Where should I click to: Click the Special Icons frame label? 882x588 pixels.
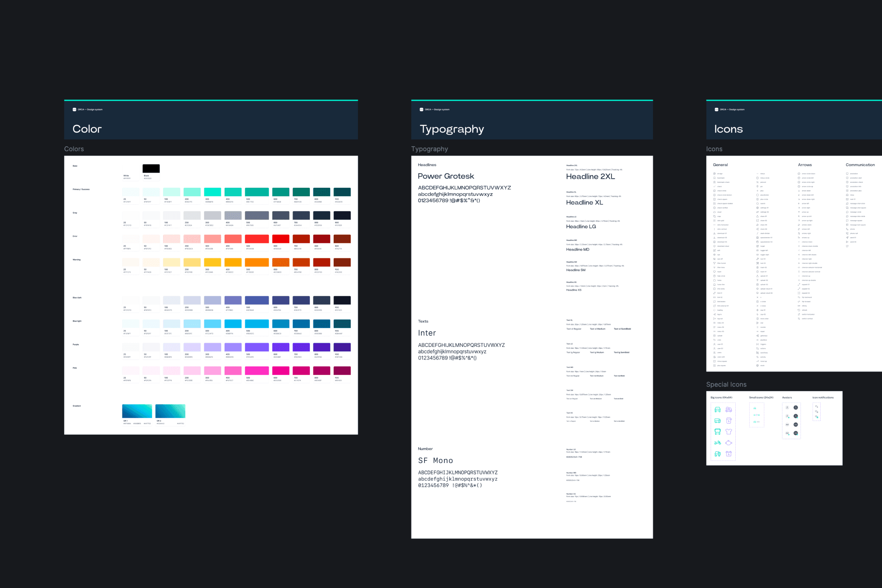726,384
